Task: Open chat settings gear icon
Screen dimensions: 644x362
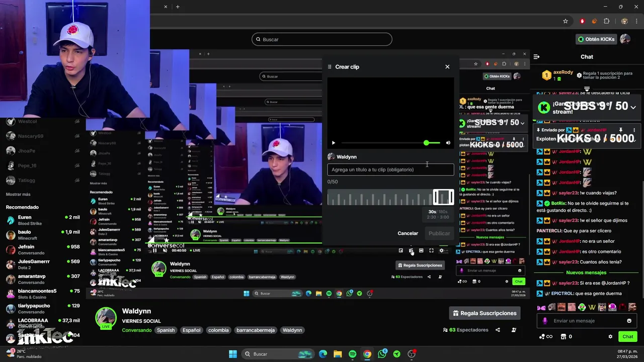Action: [x=610, y=337]
